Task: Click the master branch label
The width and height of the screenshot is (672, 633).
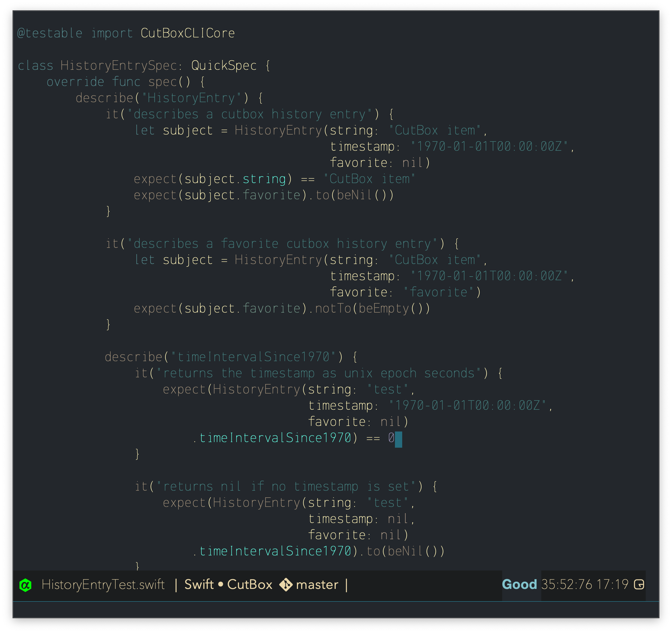Action: tap(317, 585)
